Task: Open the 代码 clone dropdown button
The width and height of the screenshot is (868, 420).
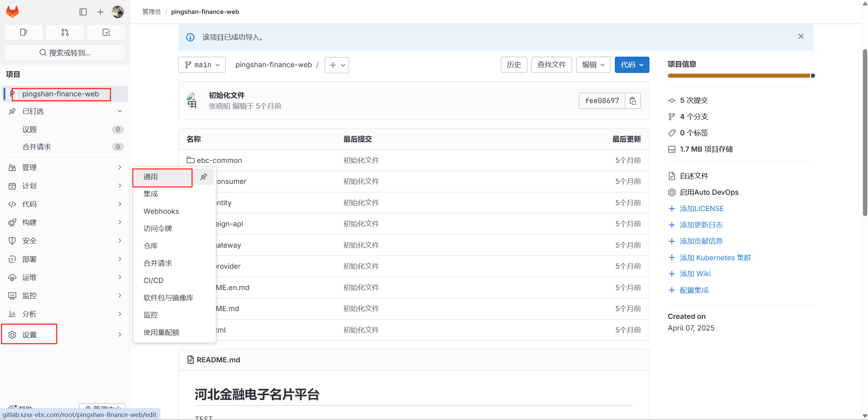Action: [x=631, y=65]
